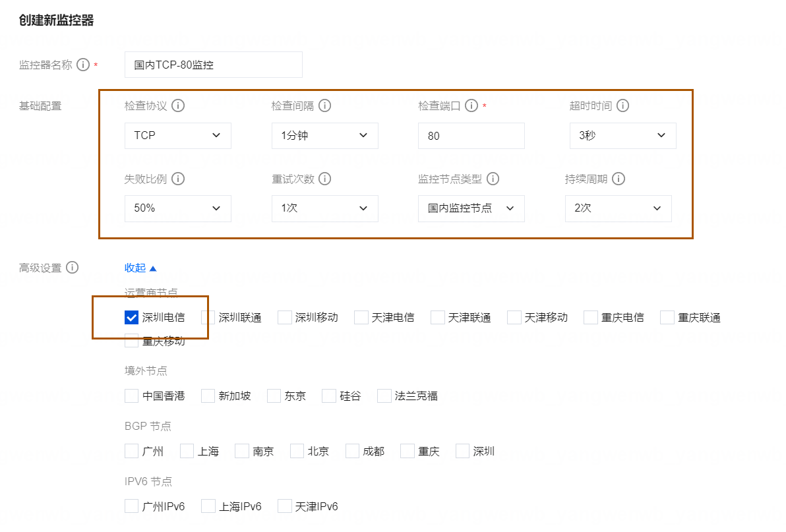
Task: Click info icon beside 检查协议
Action: [178, 105]
